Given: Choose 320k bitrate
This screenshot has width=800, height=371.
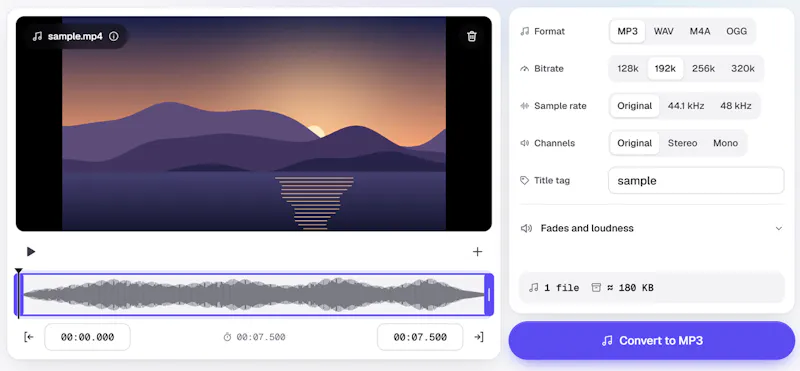Looking at the screenshot, I should (x=742, y=68).
